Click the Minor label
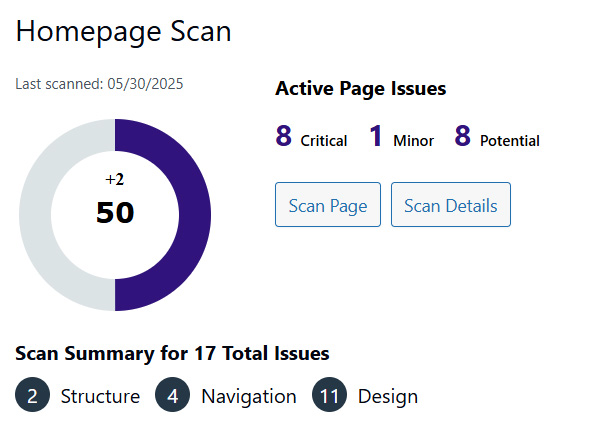597x442 pixels. click(413, 141)
